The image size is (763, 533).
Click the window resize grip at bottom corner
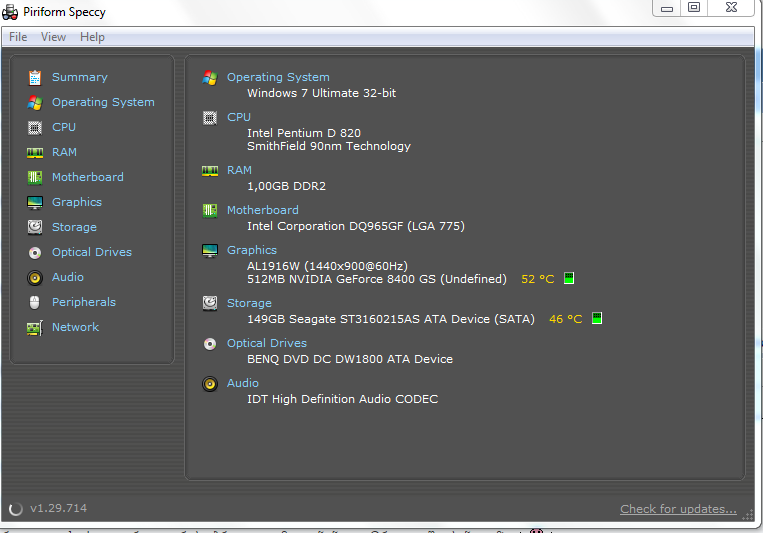click(748, 516)
